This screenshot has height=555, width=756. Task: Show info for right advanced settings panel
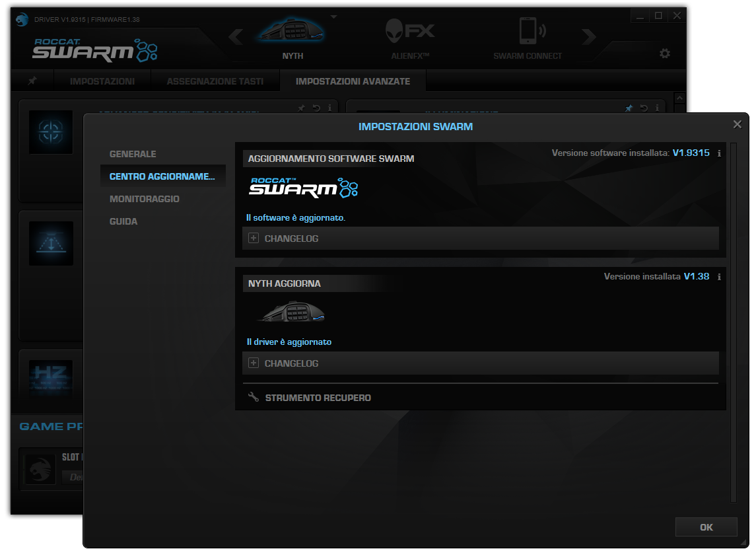[x=657, y=108]
